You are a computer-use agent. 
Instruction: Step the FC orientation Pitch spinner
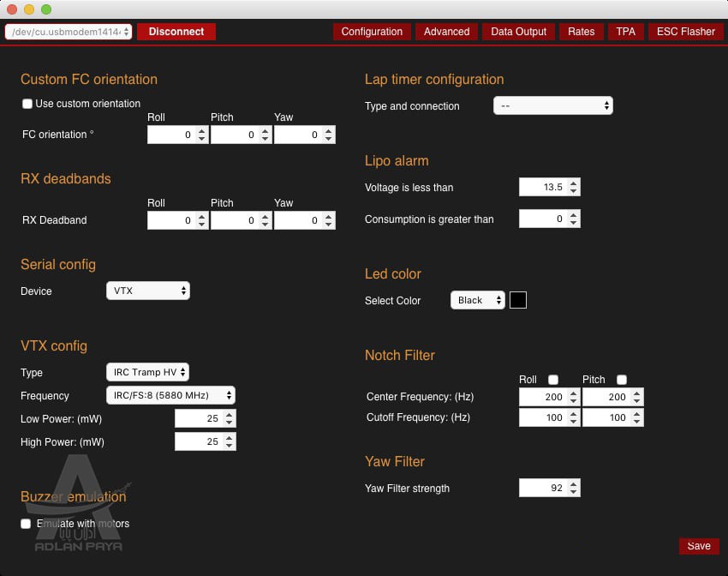point(266,135)
